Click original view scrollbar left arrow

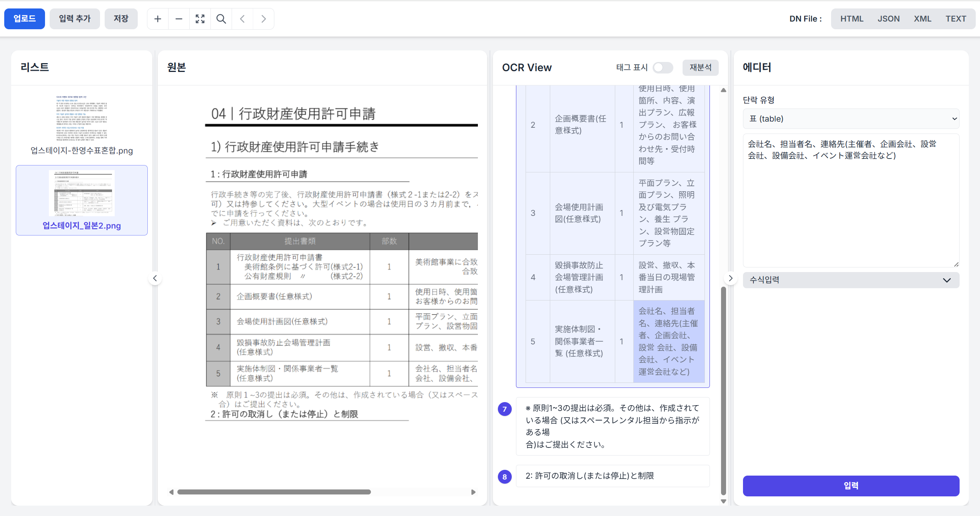click(172, 492)
